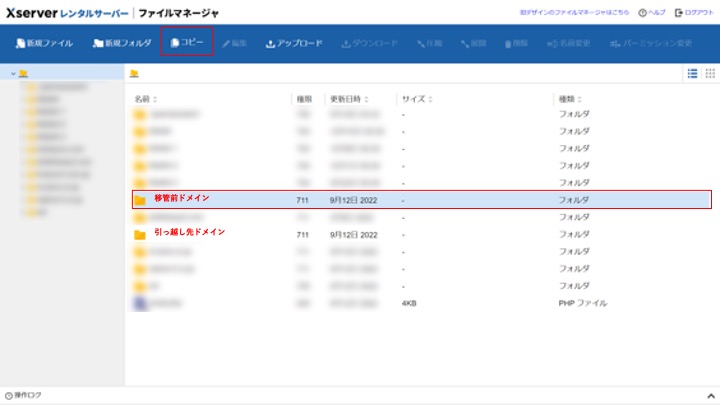Click the Xserver レンタルサーバー logo
Screen dimensions: 720x405
tap(67, 13)
